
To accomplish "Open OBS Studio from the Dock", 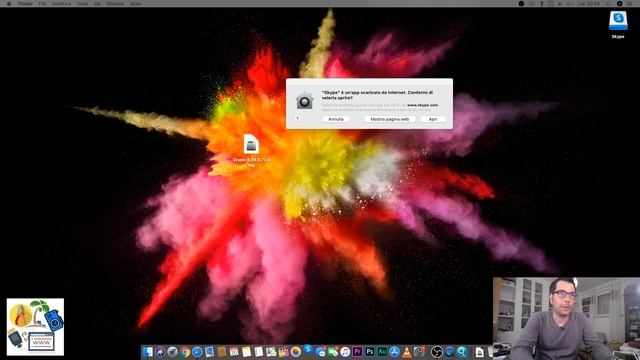I will [x=436, y=352].
